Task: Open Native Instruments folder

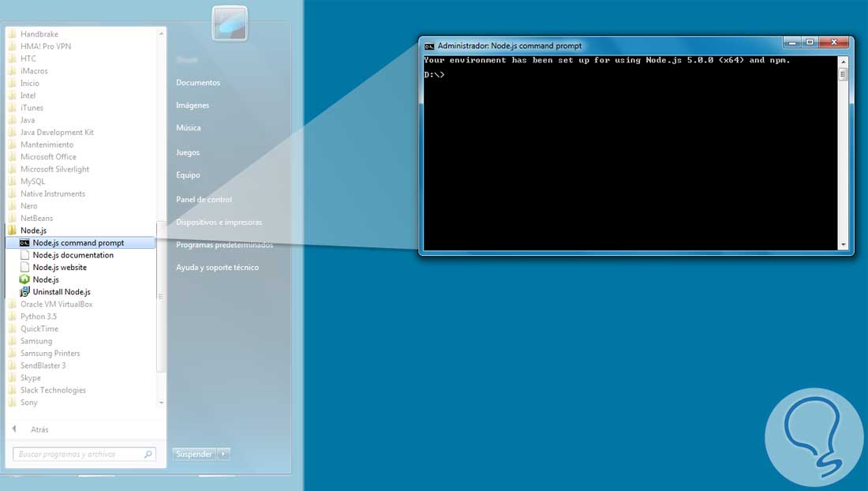Action: pyautogui.click(x=53, y=193)
